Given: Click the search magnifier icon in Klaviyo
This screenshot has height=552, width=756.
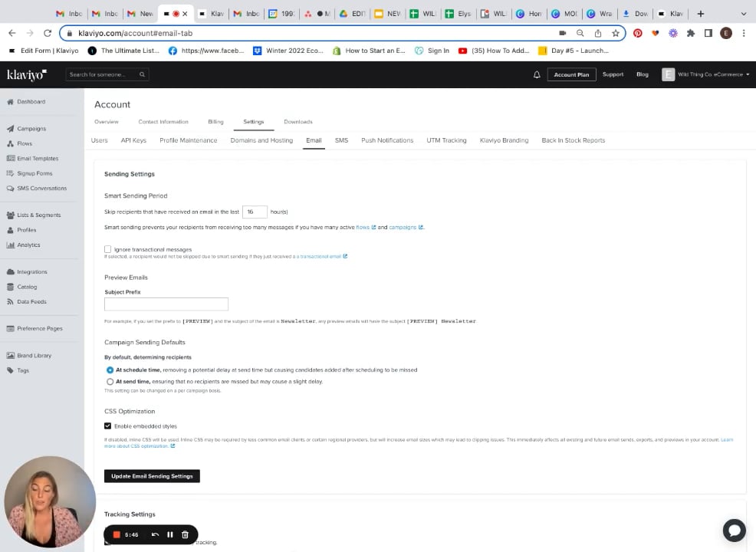Looking at the screenshot, I should pyautogui.click(x=143, y=74).
